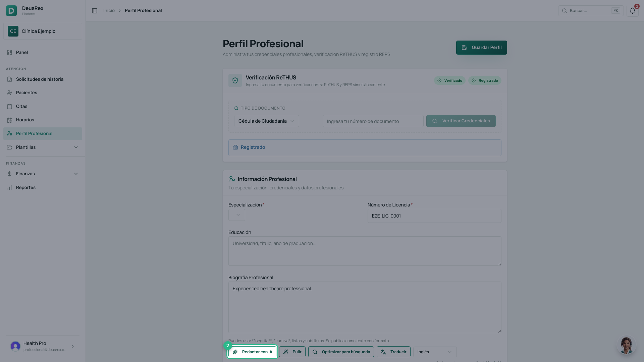The height and width of the screenshot is (362, 644).
Task: Click the Registrado REPS status row
Action: pyautogui.click(x=365, y=148)
